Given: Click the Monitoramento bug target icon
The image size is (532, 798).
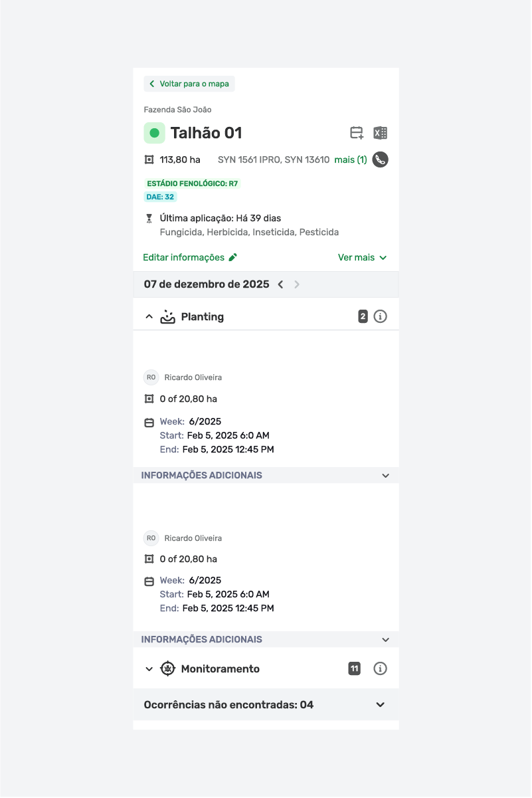Looking at the screenshot, I should click(x=167, y=668).
